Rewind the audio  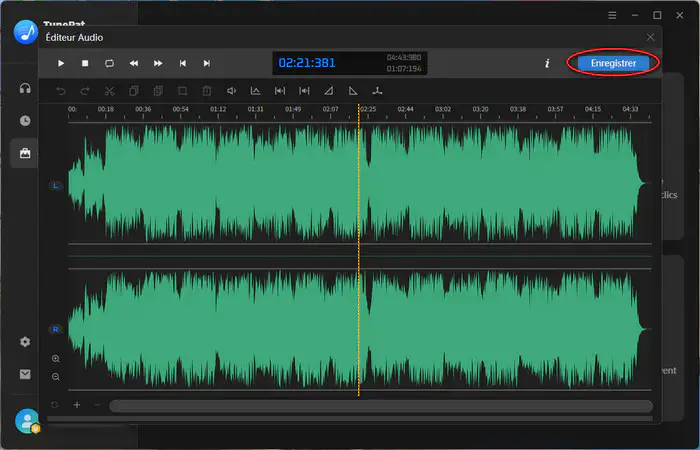[133, 63]
